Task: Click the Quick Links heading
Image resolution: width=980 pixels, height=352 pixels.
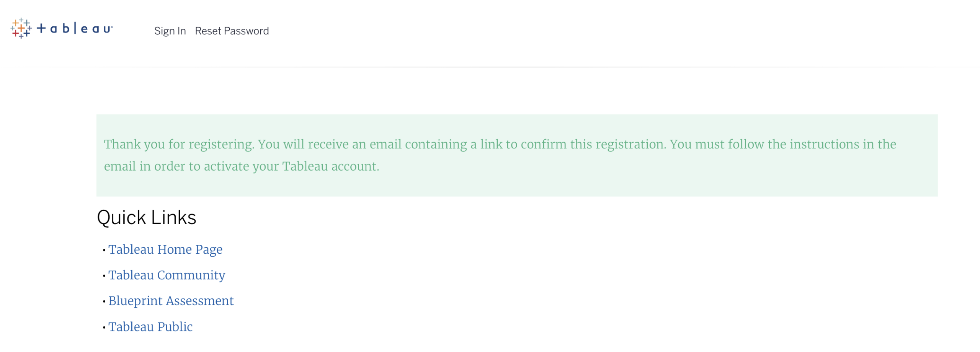Action: [x=146, y=217]
